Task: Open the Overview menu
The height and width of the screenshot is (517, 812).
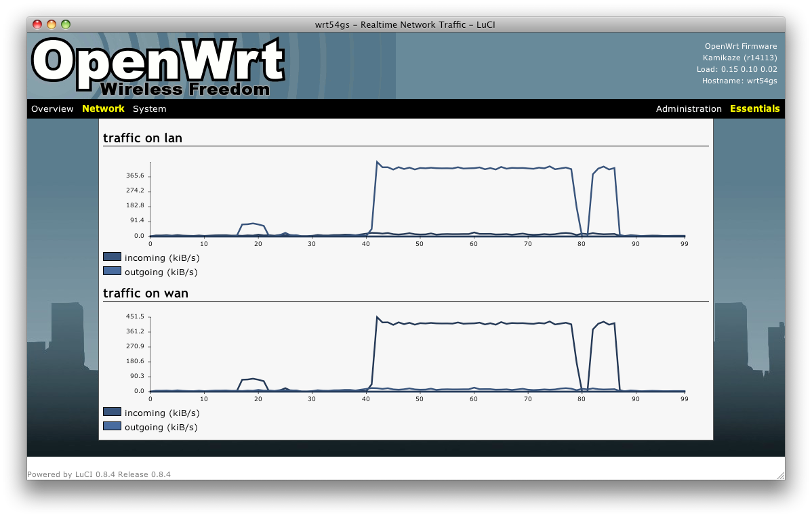Action: (x=52, y=108)
